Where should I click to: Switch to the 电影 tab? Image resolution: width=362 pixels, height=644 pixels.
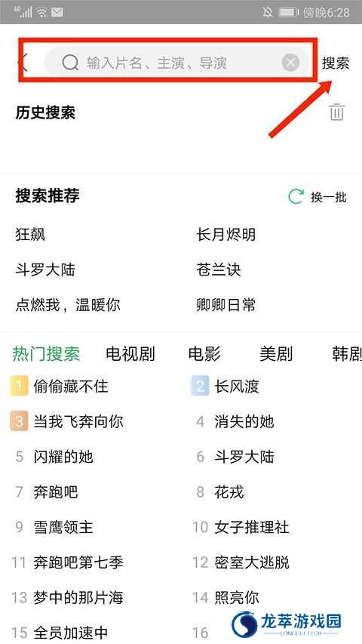[204, 353]
